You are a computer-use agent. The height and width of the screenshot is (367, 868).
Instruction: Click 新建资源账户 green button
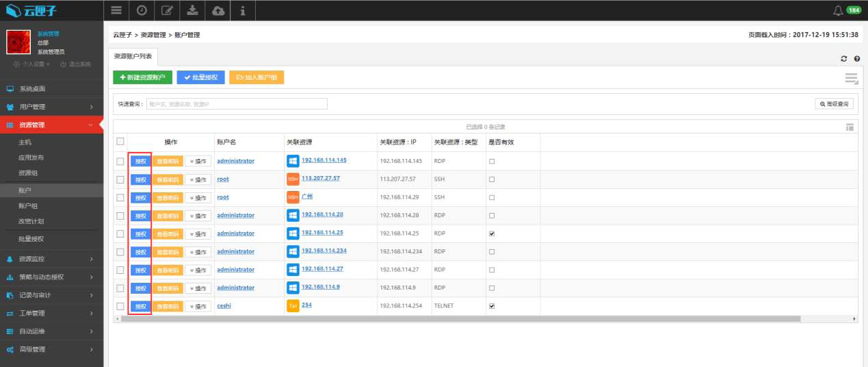pyautogui.click(x=142, y=78)
